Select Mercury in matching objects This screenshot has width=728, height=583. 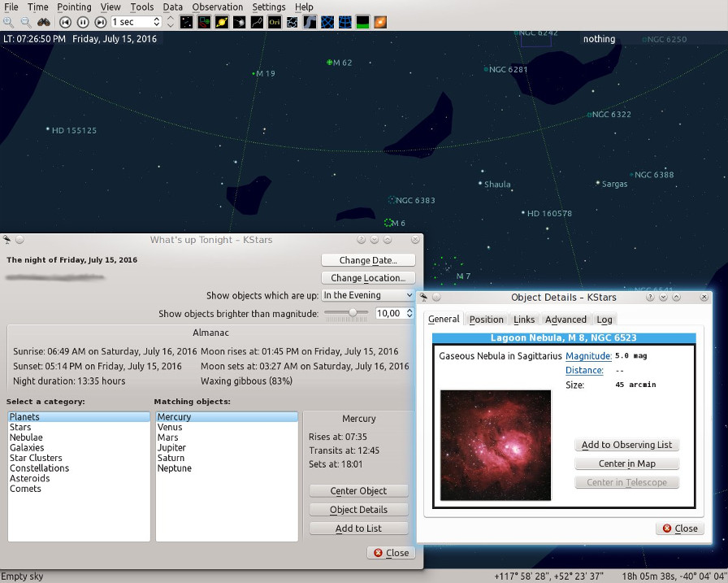(x=227, y=416)
